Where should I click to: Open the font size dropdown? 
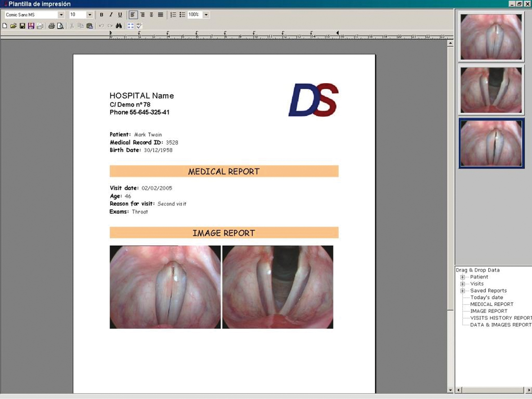coord(90,15)
